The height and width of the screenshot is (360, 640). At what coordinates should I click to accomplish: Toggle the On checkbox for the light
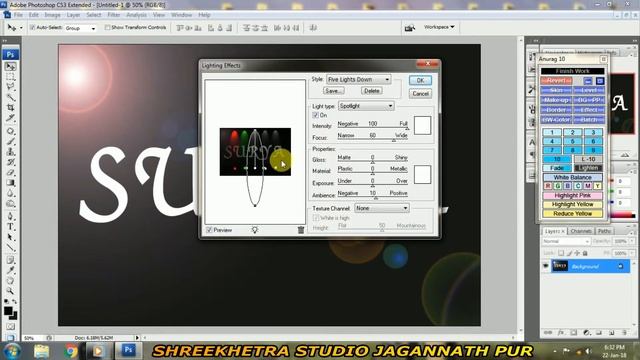[x=315, y=116]
